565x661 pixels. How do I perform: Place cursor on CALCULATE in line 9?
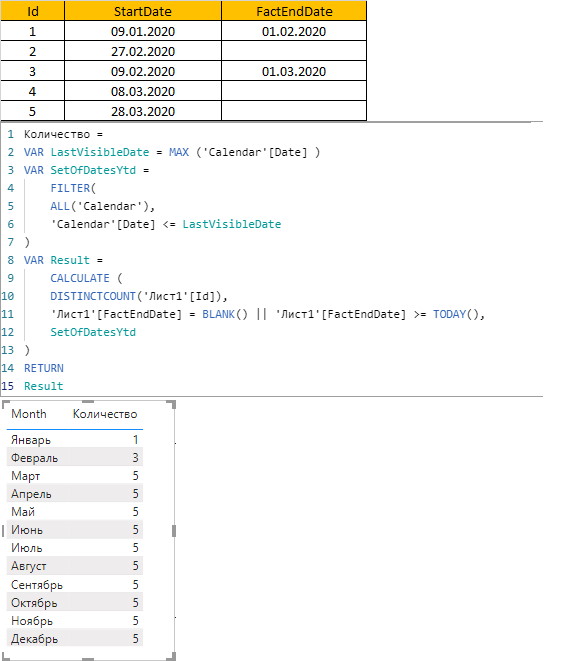pyautogui.click(x=80, y=278)
